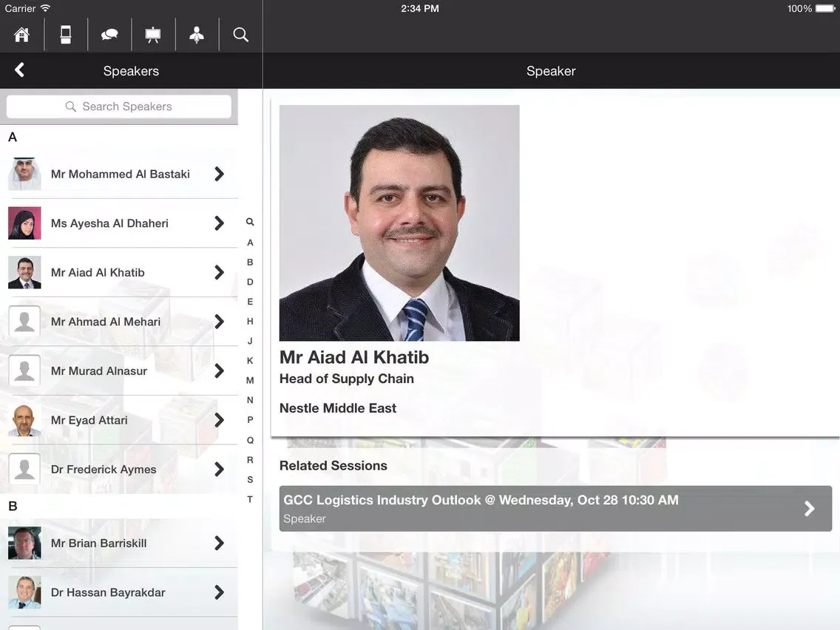840x630 pixels.
Task: Tap the name Mr Eyad Attari
Action: click(89, 421)
